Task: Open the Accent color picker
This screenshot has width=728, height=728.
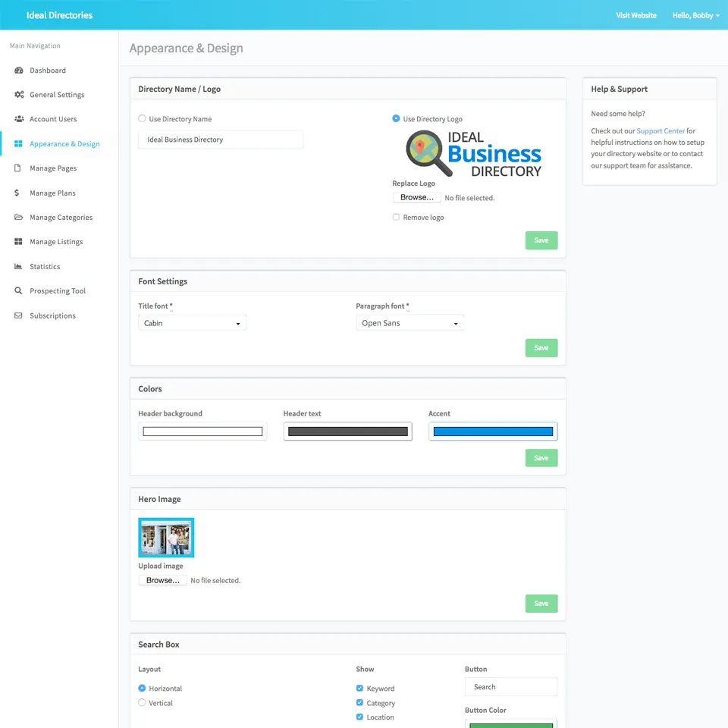Action: pyautogui.click(x=493, y=431)
